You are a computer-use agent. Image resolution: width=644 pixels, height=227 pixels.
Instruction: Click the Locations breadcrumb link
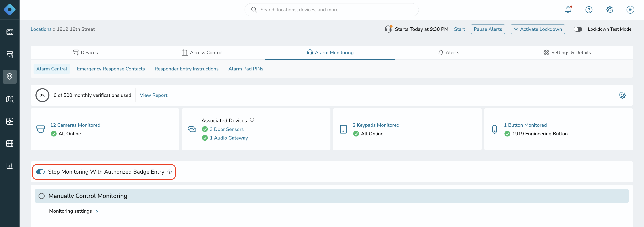point(41,29)
